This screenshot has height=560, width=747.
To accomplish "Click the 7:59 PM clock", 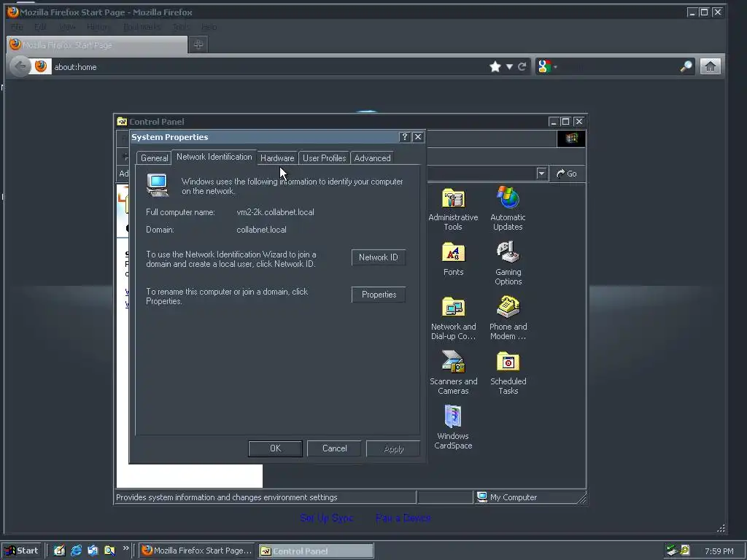I will point(719,551).
